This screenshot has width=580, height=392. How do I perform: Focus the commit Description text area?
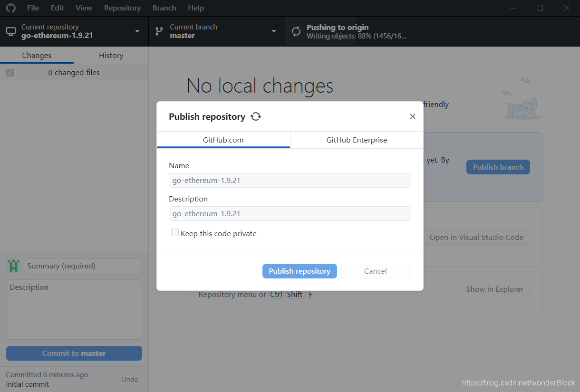coord(74,309)
